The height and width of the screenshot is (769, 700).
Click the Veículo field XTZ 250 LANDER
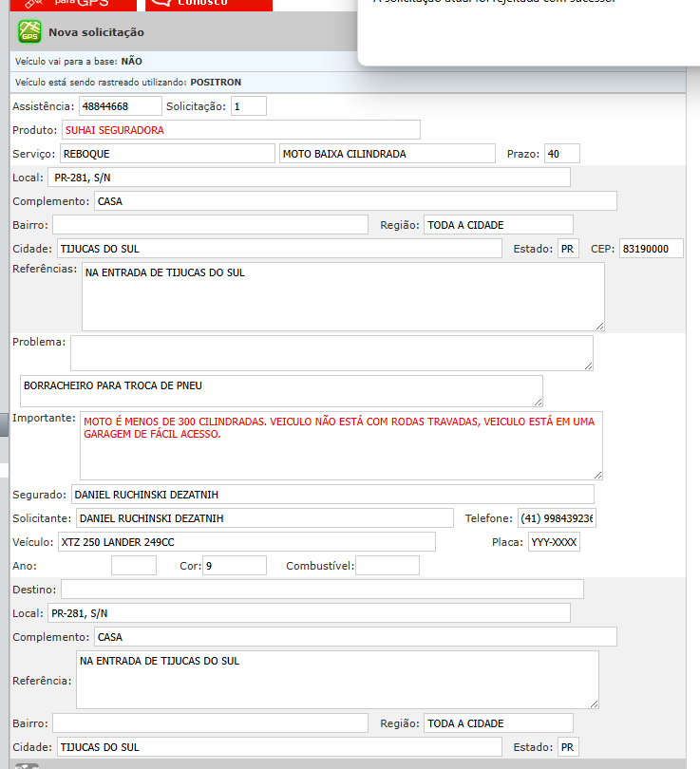click(x=247, y=542)
